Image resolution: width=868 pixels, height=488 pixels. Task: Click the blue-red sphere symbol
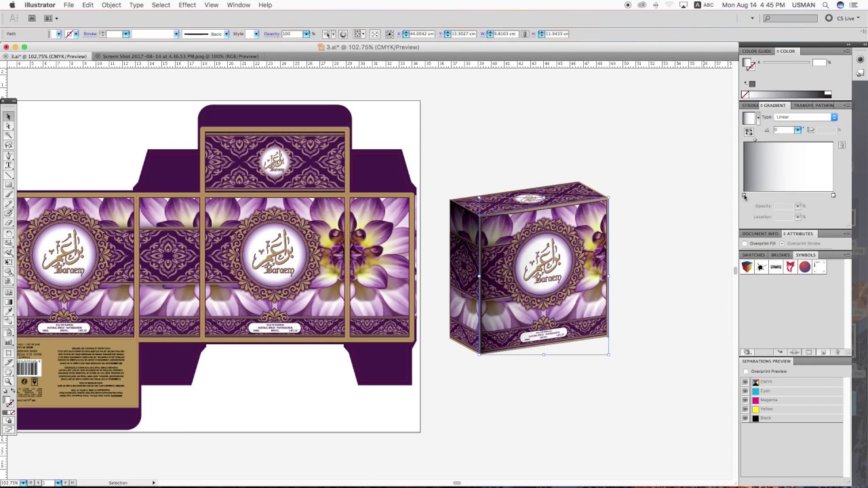pos(805,267)
